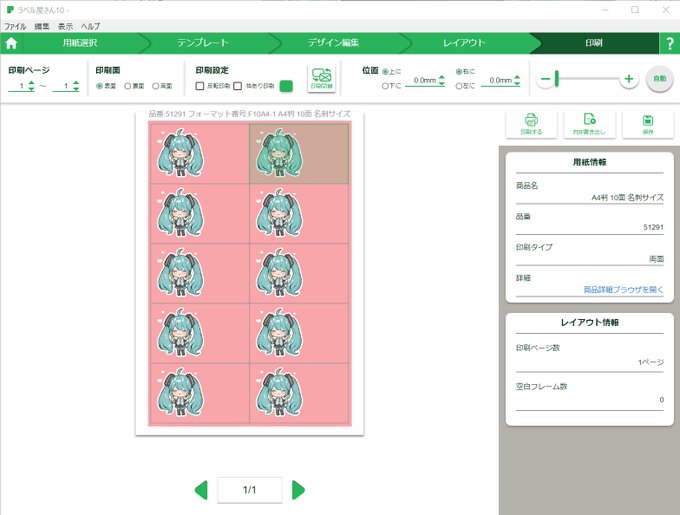
Task: Zoom out with the minus button
Action: (546, 79)
